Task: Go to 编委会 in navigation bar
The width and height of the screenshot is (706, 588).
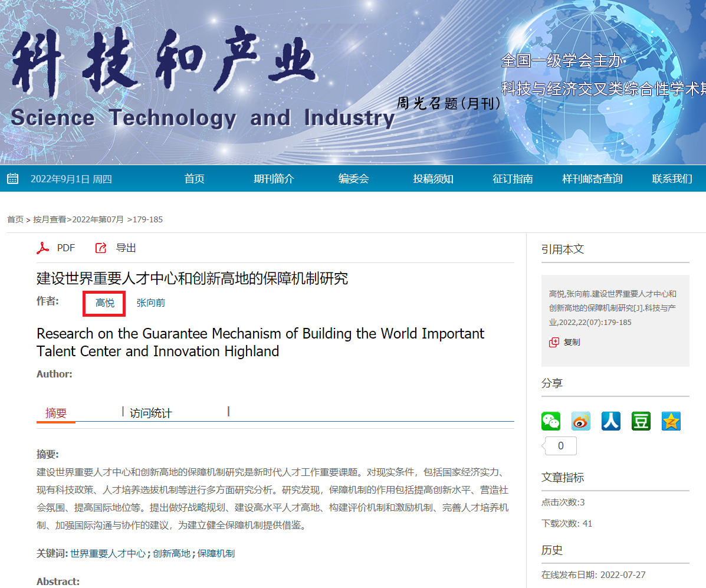Action: tap(354, 179)
